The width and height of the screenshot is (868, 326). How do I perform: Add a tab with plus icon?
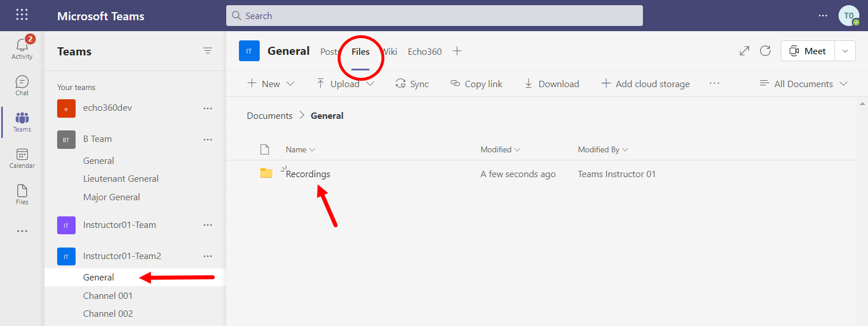click(457, 51)
